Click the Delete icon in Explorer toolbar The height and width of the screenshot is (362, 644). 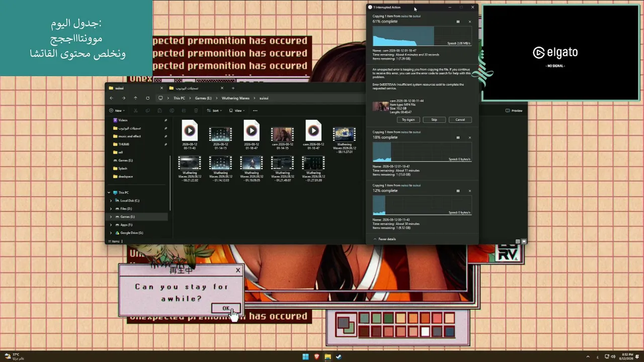click(x=196, y=111)
